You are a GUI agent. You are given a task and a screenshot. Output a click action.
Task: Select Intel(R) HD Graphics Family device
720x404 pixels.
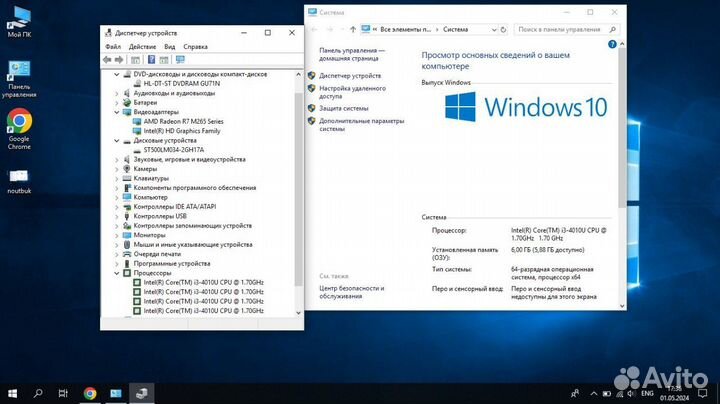pos(181,131)
